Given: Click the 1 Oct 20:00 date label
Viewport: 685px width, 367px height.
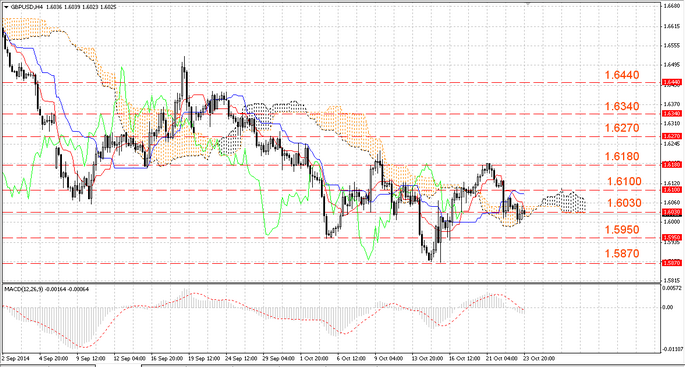Looking at the screenshot, I should pyautogui.click(x=315, y=357).
